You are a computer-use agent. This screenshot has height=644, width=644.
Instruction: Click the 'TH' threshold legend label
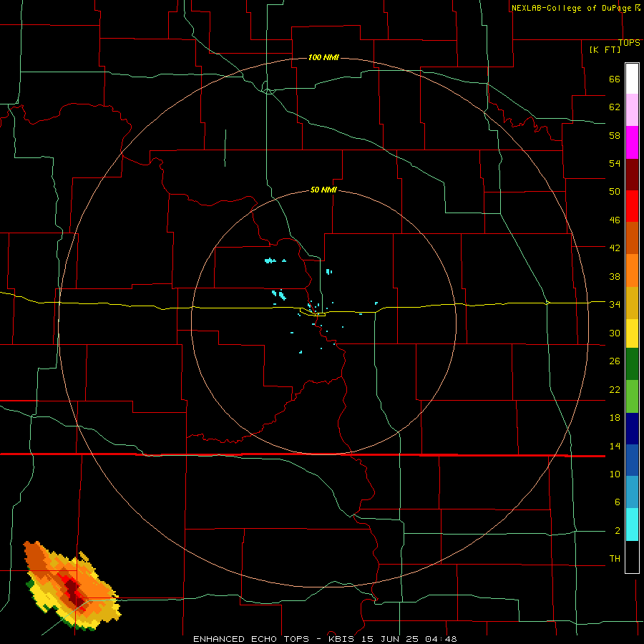tap(615, 559)
